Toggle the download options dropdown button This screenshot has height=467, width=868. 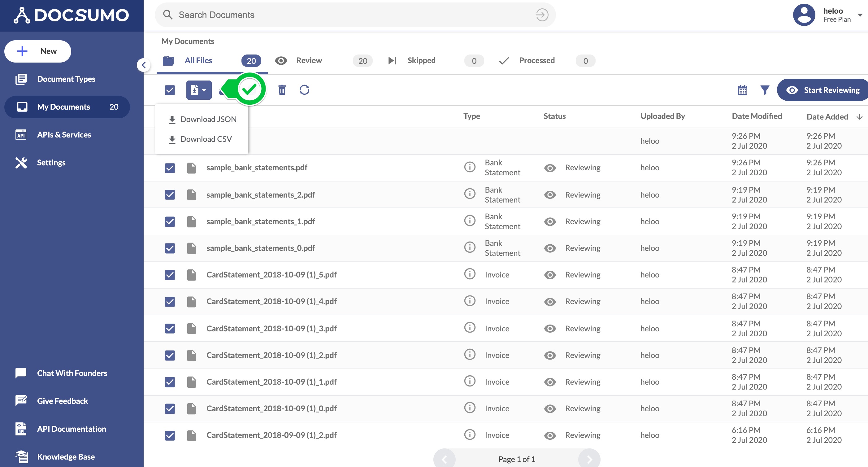click(x=199, y=90)
